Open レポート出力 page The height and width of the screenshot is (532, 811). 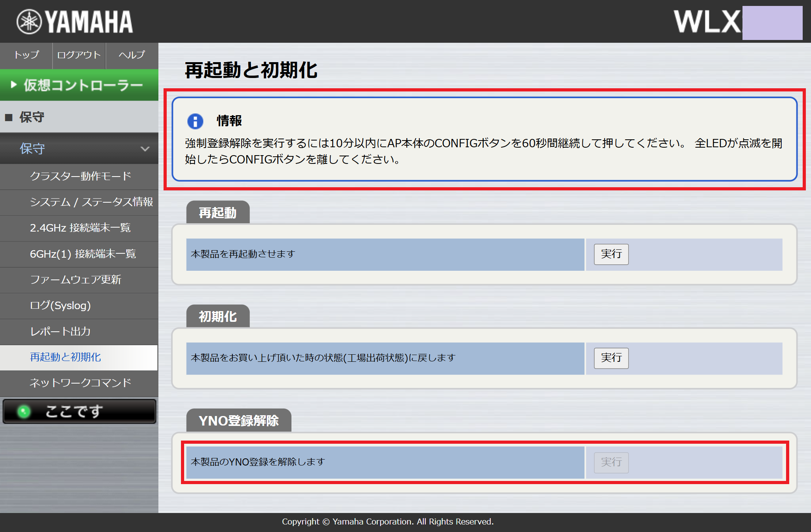79,331
